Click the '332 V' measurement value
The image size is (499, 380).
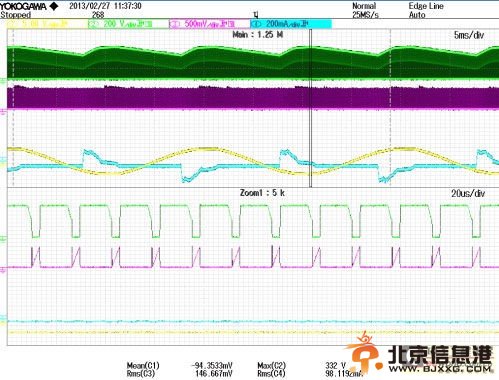(x=336, y=366)
